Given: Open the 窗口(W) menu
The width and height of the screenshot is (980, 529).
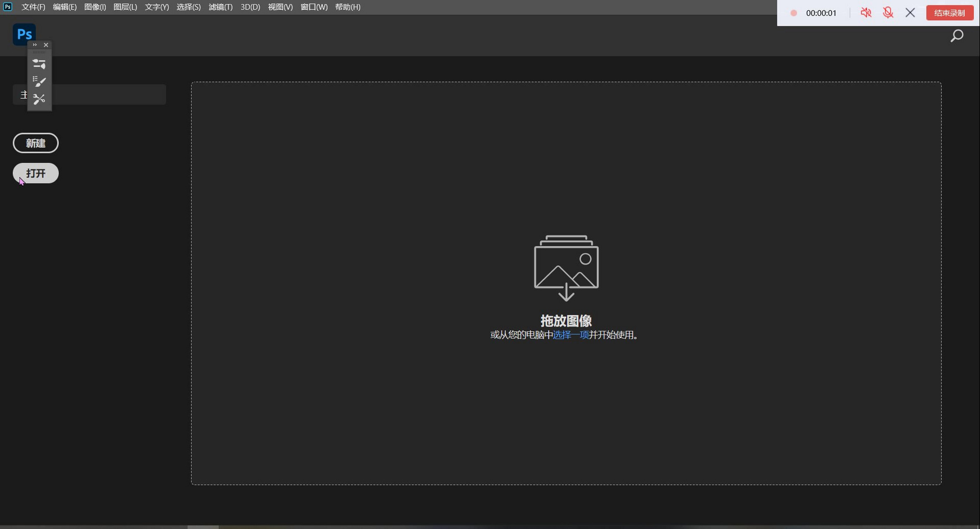Looking at the screenshot, I should pyautogui.click(x=314, y=7).
